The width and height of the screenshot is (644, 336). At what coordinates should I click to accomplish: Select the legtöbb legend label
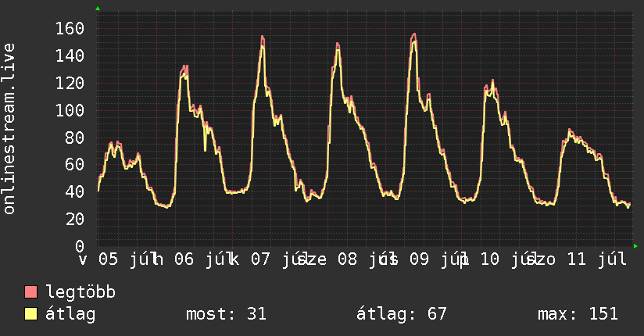coord(80,292)
